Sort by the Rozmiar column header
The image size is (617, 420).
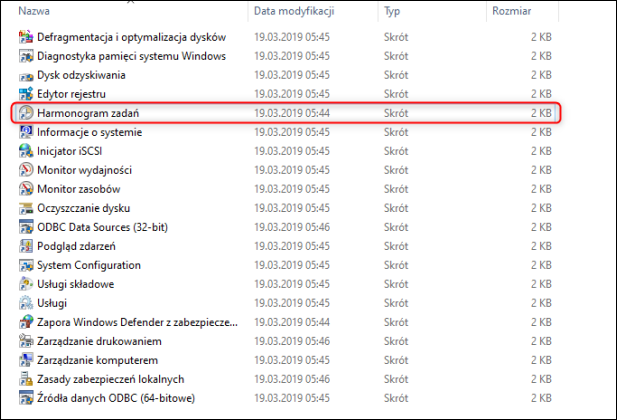(x=512, y=11)
